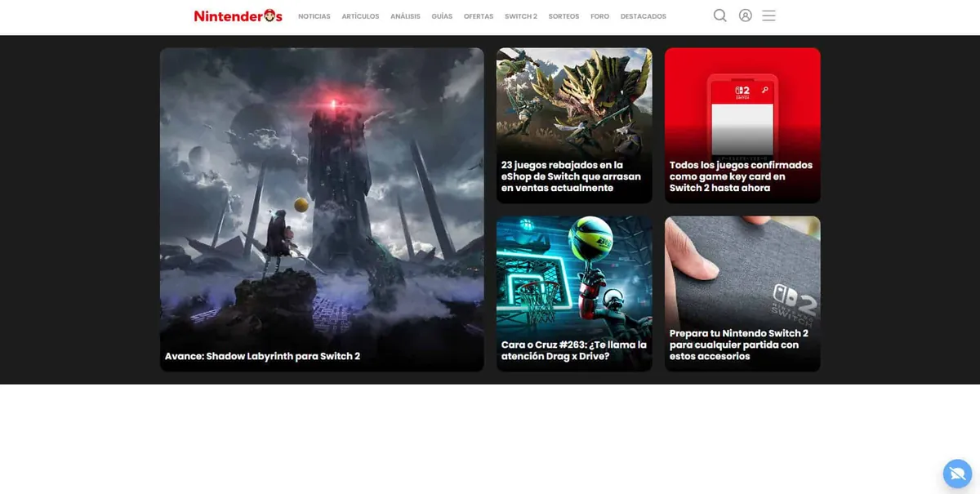The image size is (980, 494).
Task: Visit the Foro link
Action: (600, 16)
